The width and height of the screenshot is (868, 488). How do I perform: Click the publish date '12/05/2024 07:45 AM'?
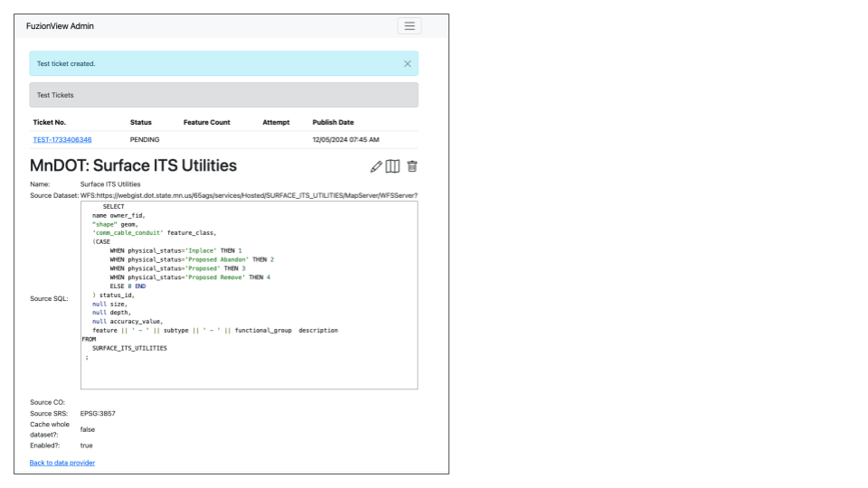345,139
